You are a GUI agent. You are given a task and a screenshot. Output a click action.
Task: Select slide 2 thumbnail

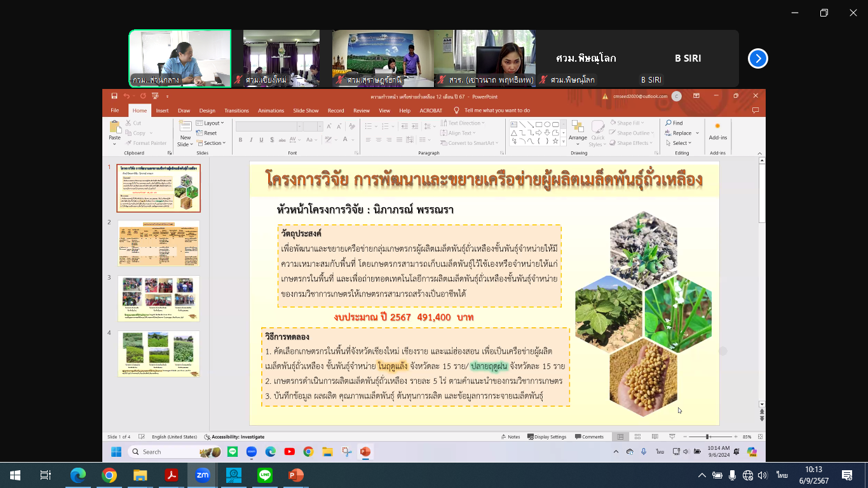pyautogui.click(x=158, y=243)
